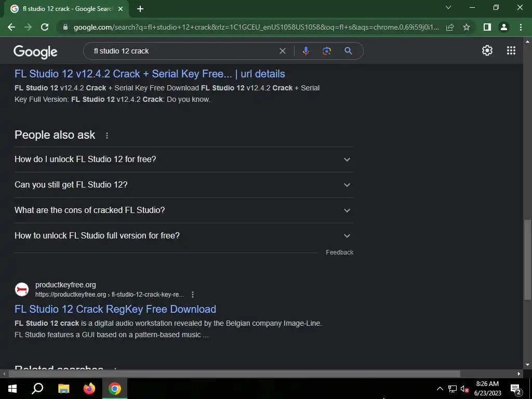
Task: Open the Chrome side panel
Action: pos(487,27)
